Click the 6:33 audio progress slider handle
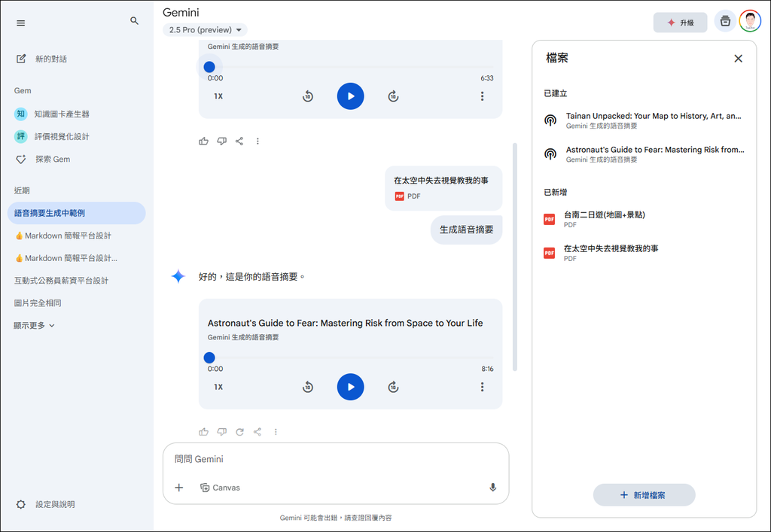This screenshot has height=532, width=771. pyautogui.click(x=209, y=67)
